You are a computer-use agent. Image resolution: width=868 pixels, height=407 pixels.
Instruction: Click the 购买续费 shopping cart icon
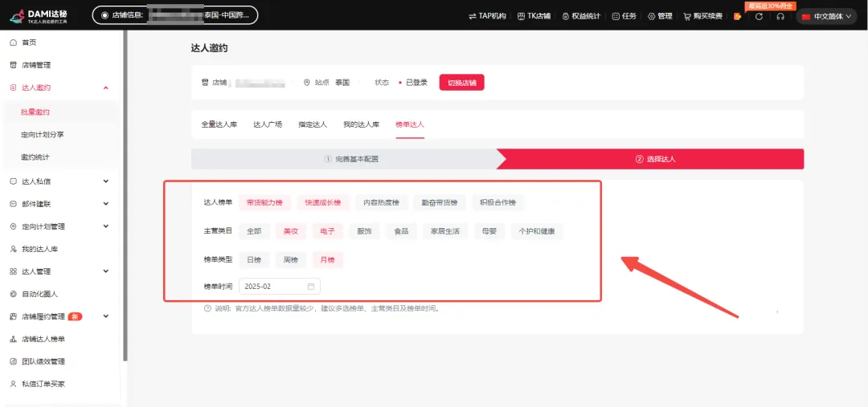point(687,17)
